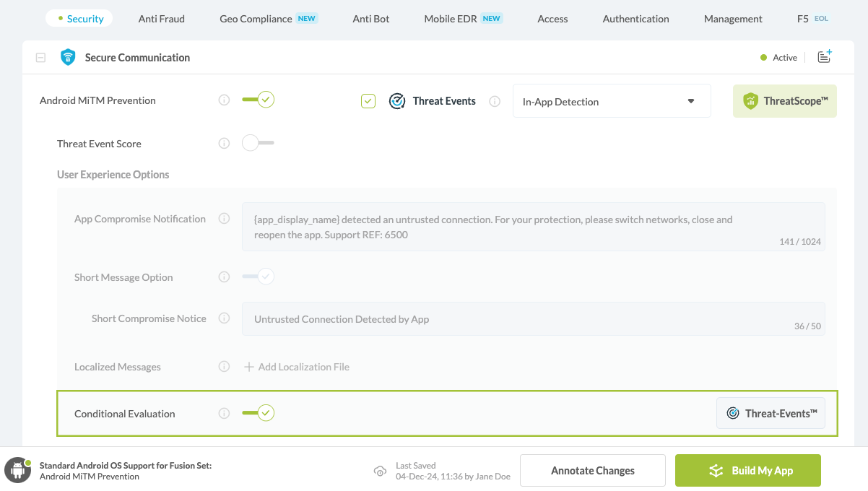The width and height of the screenshot is (868, 491).
Task: Click info icon beside Android MiTM Prevention
Action: (224, 100)
